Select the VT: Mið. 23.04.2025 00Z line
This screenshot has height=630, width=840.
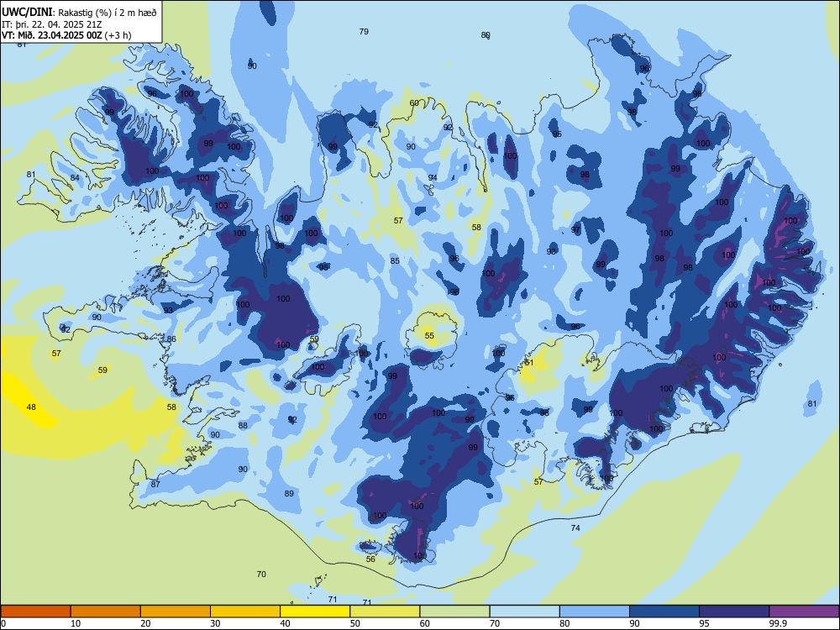[x=51, y=35]
